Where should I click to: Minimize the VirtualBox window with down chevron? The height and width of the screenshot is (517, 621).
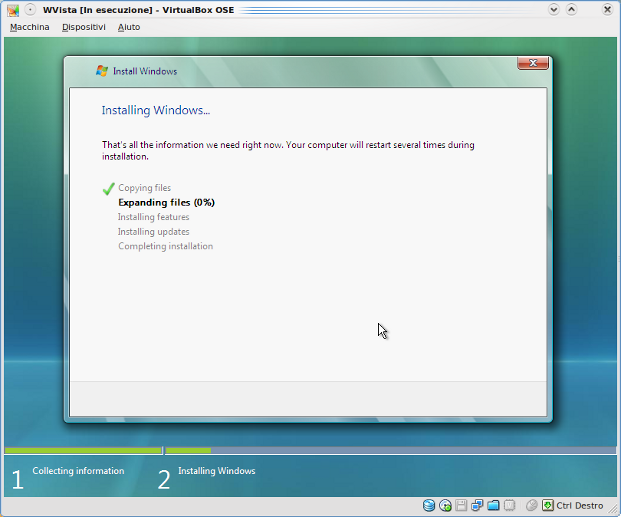coord(554,10)
